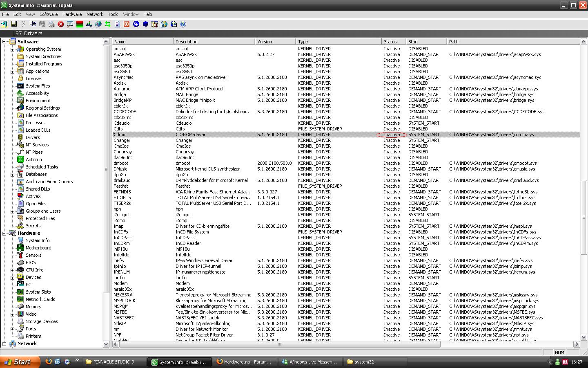Click the globe network toolbar icon
The image size is (588, 368).
tap(98, 24)
